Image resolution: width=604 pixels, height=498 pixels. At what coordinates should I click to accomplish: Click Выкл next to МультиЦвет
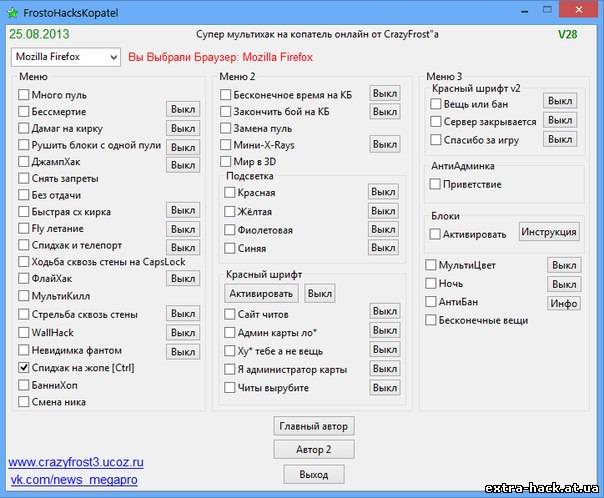[x=564, y=265]
